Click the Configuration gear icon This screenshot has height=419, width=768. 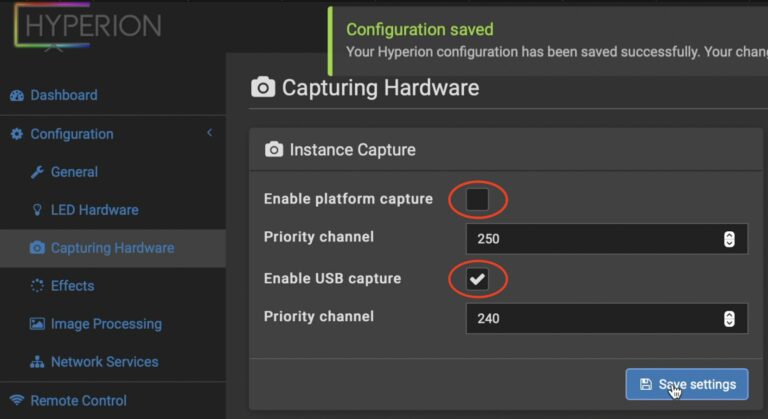point(16,134)
